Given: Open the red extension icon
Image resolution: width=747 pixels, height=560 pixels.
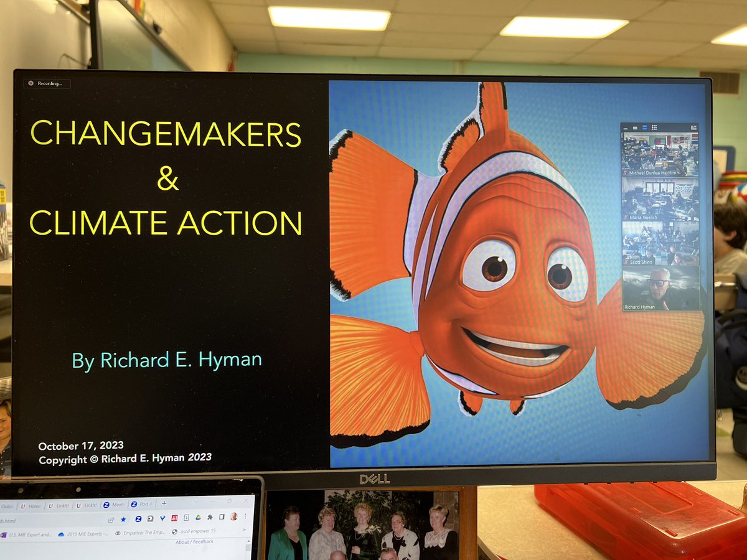Looking at the screenshot, I should coord(174,518).
